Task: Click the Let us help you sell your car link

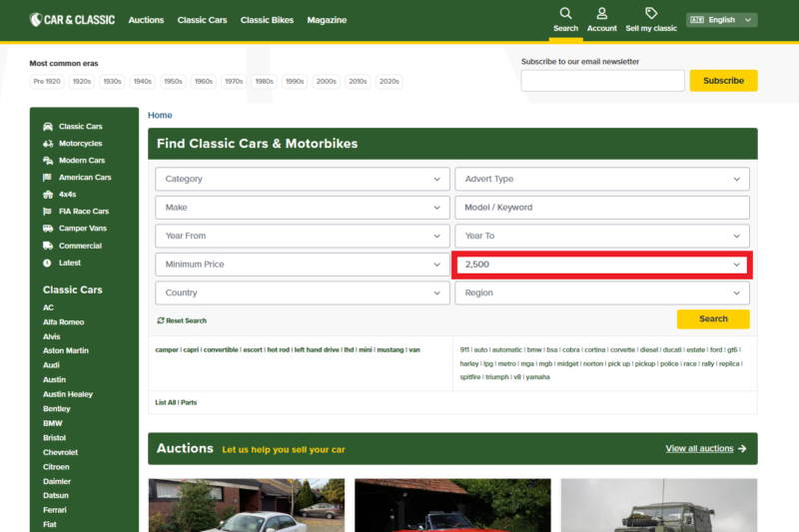Action: [284, 449]
